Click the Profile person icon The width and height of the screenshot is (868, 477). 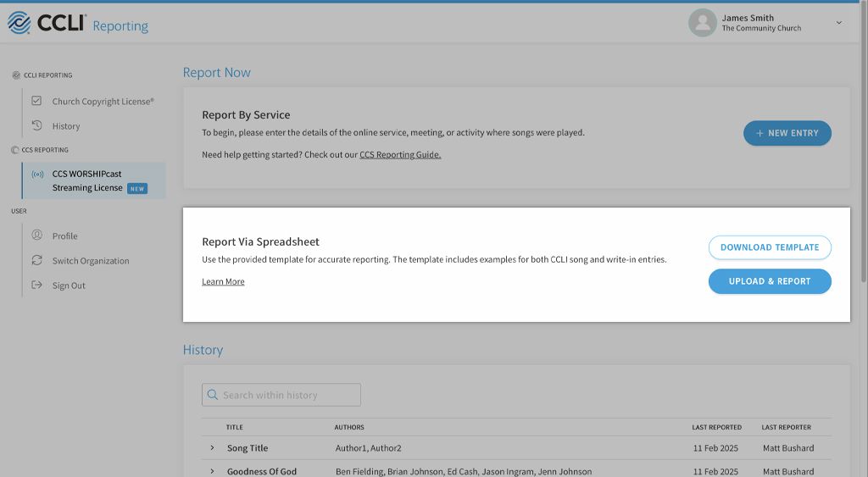pyautogui.click(x=36, y=235)
